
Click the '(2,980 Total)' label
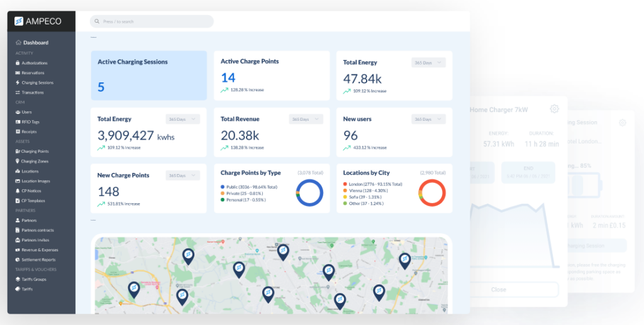tap(433, 173)
